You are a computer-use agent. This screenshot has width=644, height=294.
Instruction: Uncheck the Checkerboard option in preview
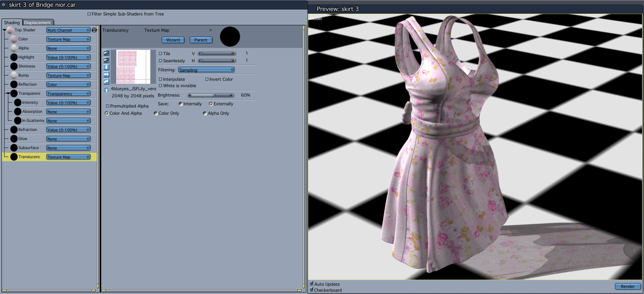[311, 290]
